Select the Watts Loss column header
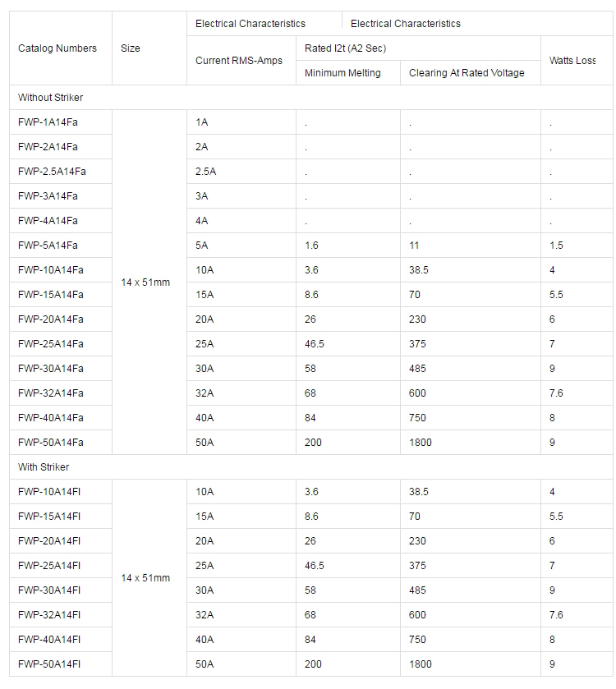 (572, 61)
